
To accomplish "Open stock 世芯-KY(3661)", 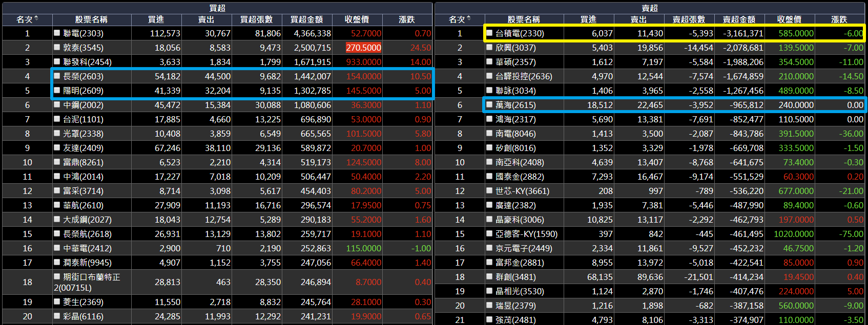I will point(522,191).
